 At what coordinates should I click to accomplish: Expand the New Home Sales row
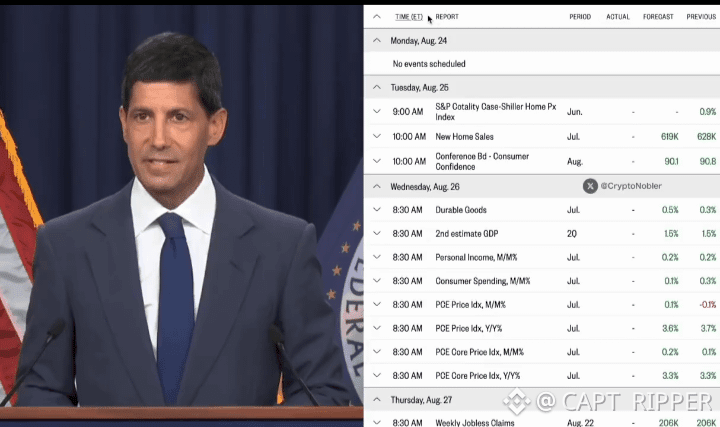pos(377,136)
